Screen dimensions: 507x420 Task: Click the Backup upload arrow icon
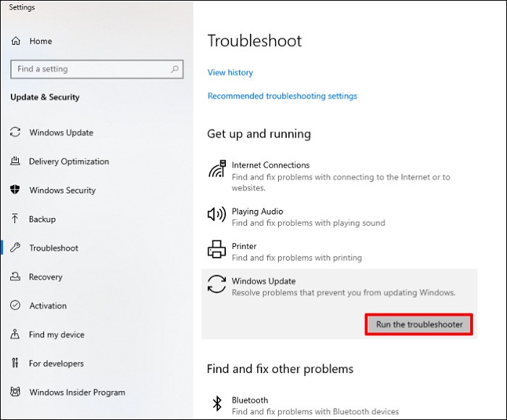pos(15,219)
